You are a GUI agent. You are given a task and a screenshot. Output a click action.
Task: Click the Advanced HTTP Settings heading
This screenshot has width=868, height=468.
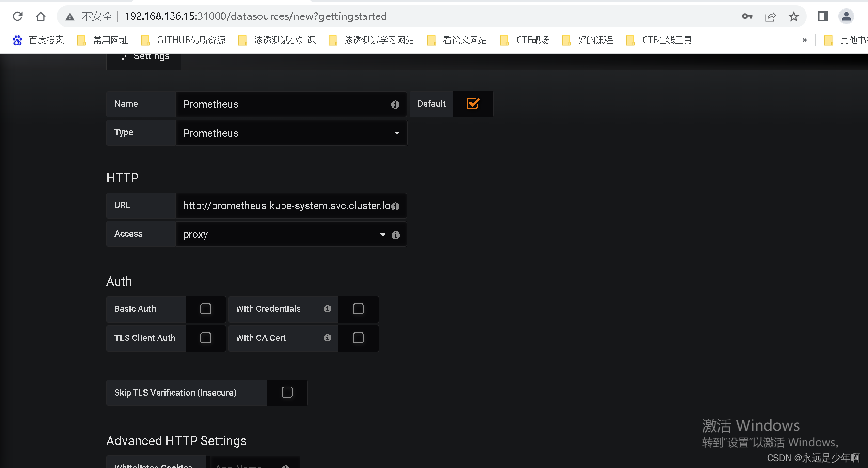[176, 441]
